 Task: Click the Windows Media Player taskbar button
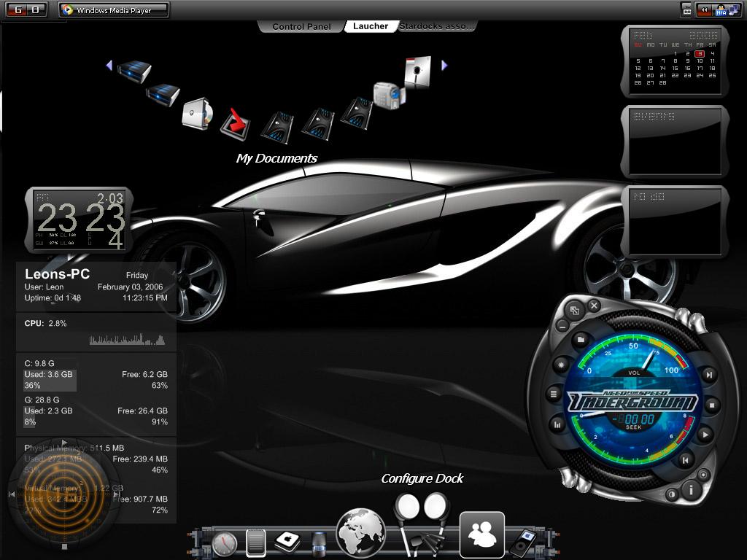(113, 10)
